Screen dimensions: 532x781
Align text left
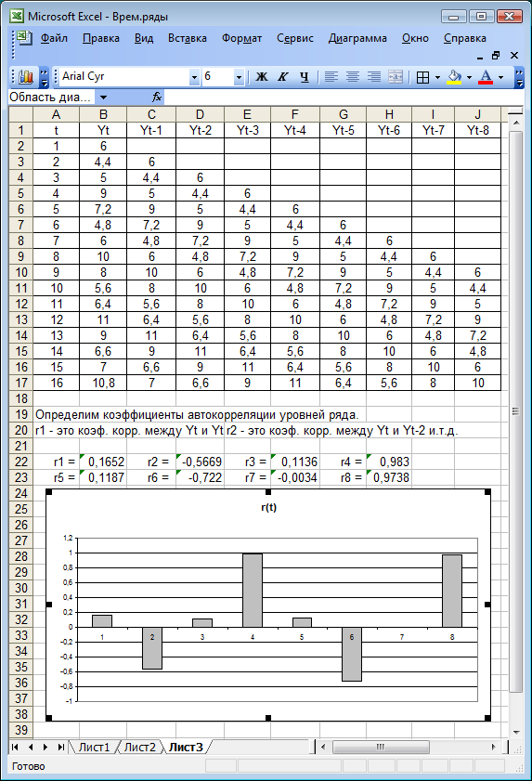click(x=331, y=77)
